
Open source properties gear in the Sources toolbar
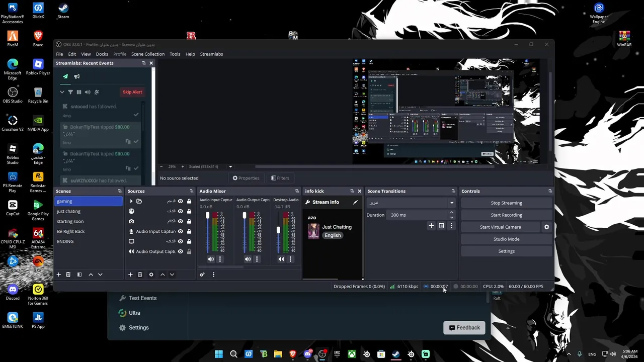pyautogui.click(x=151, y=275)
